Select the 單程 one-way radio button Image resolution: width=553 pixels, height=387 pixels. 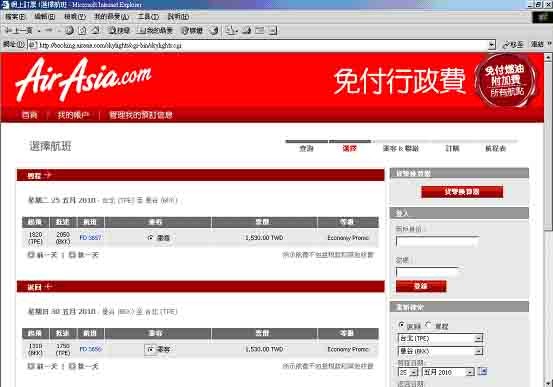(x=429, y=325)
